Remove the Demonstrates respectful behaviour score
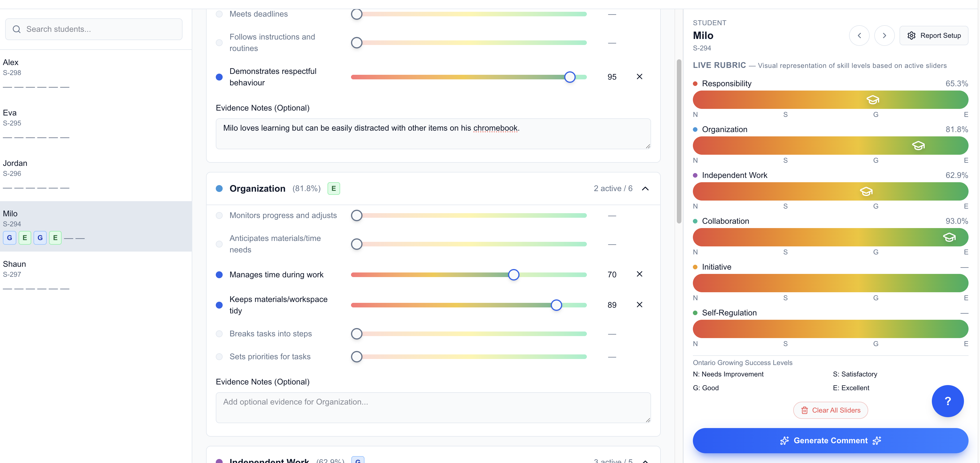 click(640, 76)
